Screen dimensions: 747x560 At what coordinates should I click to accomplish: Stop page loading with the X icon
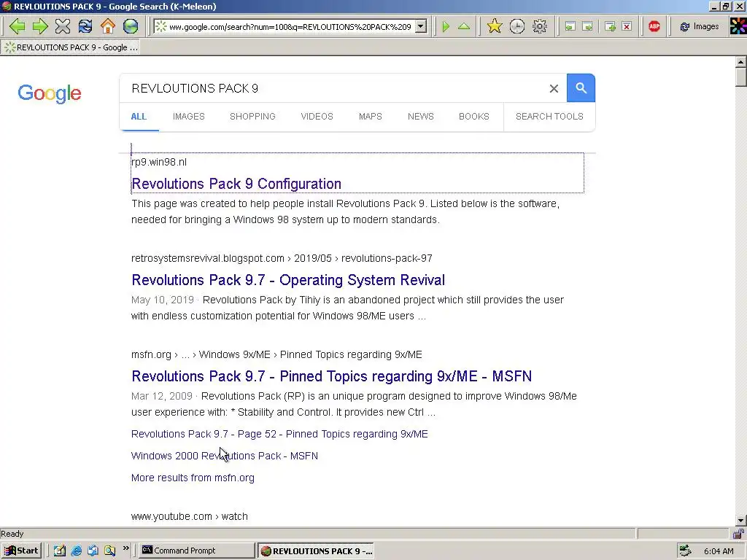pyautogui.click(x=63, y=26)
